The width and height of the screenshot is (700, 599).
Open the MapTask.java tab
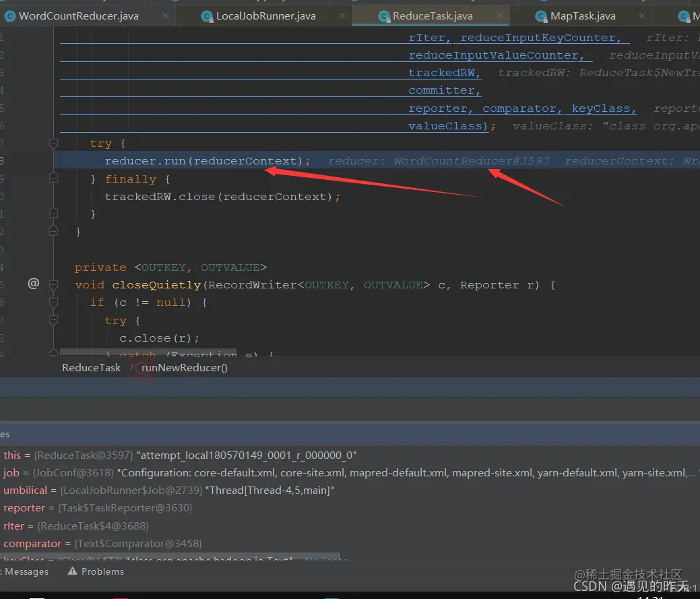coord(583,16)
